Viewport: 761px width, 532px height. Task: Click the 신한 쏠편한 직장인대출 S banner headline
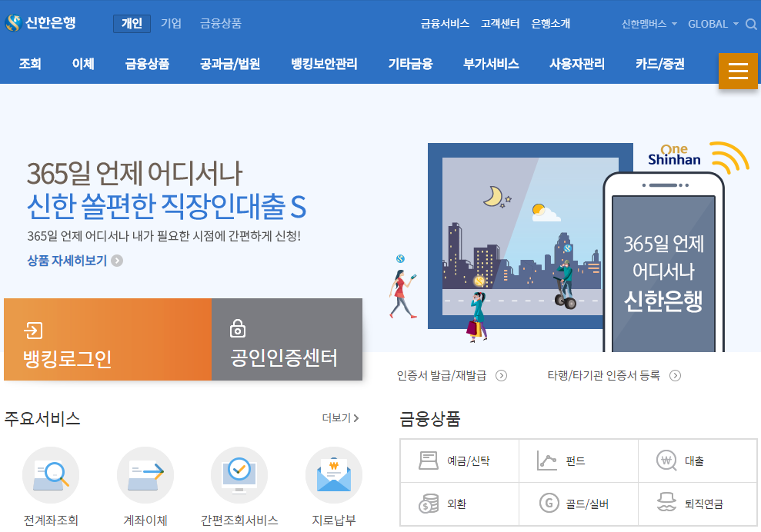coord(166,206)
